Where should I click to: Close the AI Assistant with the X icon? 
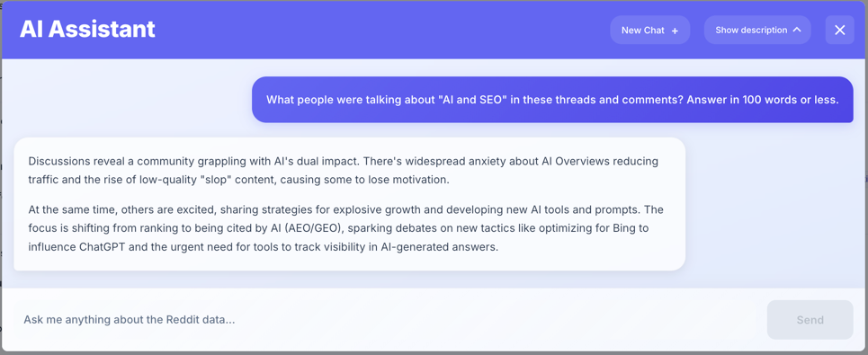tap(840, 30)
